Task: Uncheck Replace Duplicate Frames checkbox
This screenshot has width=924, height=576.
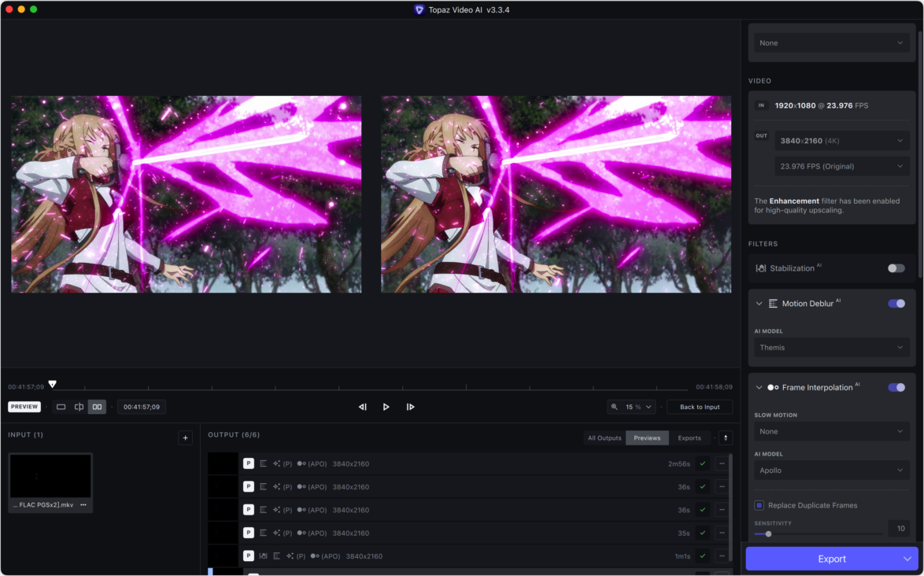Action: (x=759, y=505)
